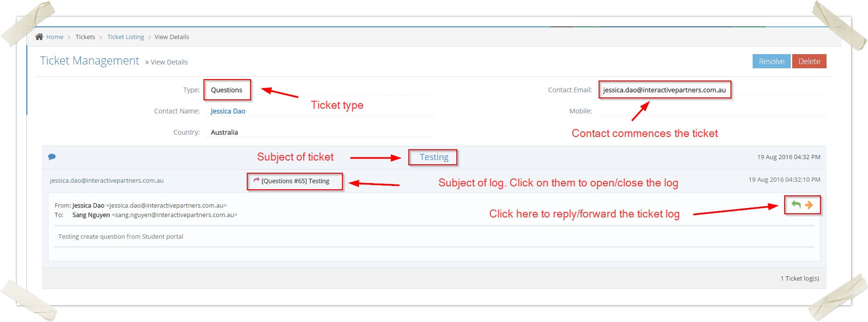Click the log timestamp 19 Aug 2016 04:32:10 PM
Image resolution: width=868 pixels, height=322 pixels.
[784, 179]
